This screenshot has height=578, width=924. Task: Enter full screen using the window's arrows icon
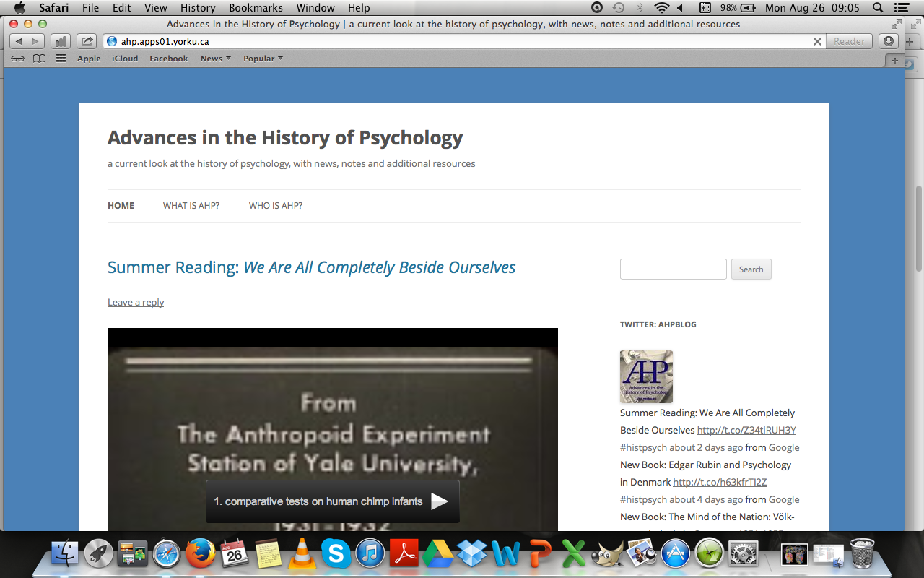(897, 24)
